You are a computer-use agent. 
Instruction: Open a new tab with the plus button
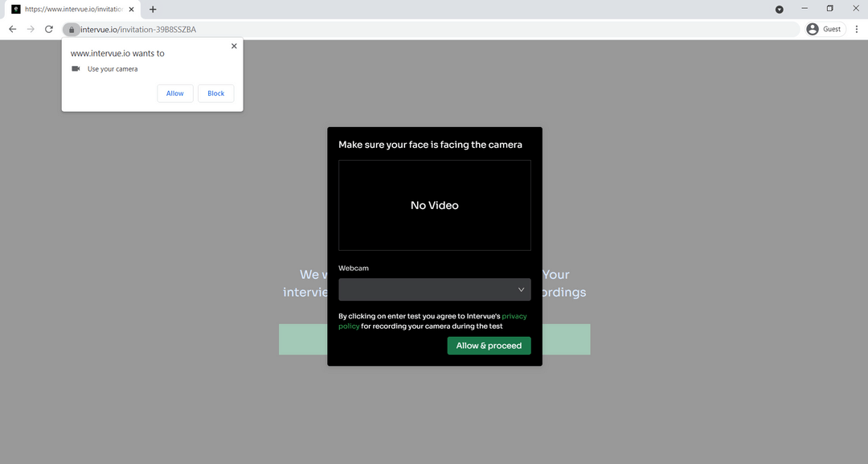coord(153,9)
